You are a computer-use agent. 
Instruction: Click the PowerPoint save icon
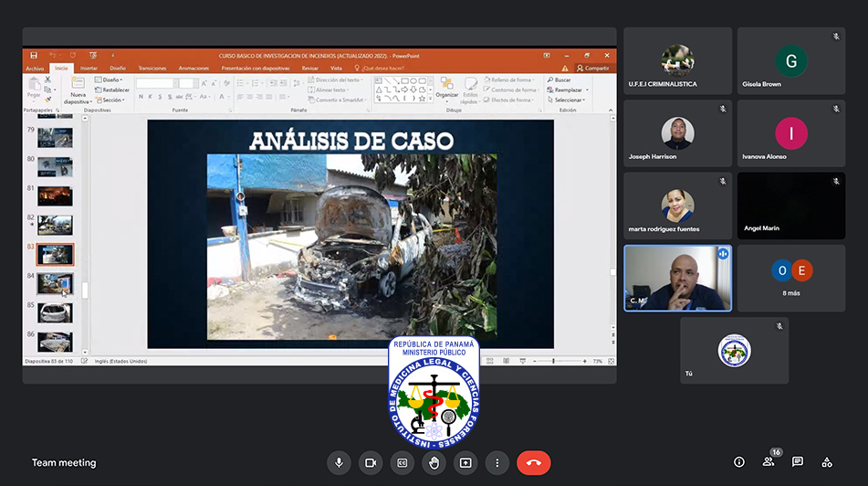click(x=34, y=56)
